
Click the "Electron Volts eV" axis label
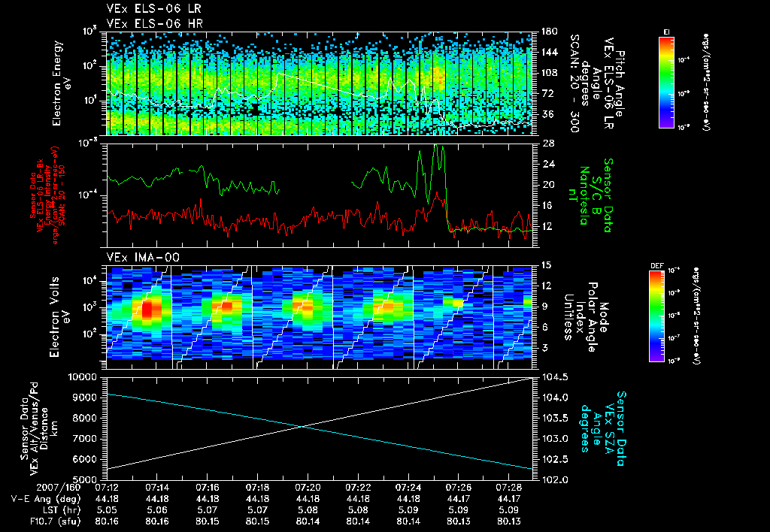coord(59,317)
